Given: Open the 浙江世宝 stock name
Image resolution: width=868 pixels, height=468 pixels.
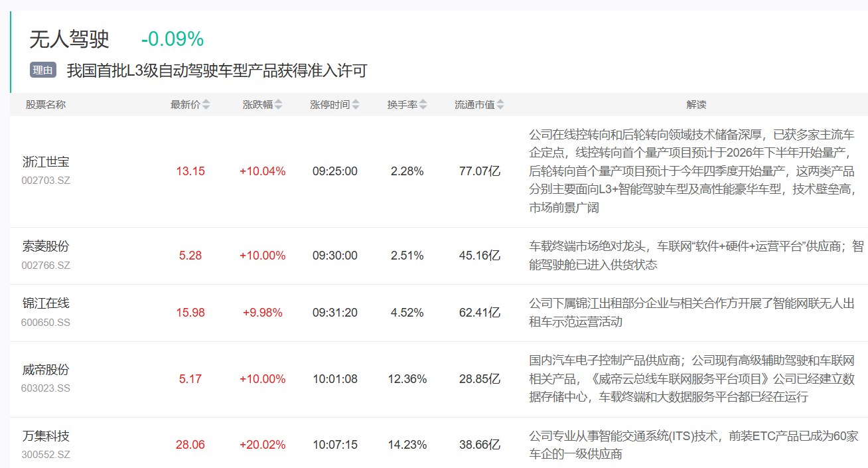Looking at the screenshot, I should (x=46, y=162).
